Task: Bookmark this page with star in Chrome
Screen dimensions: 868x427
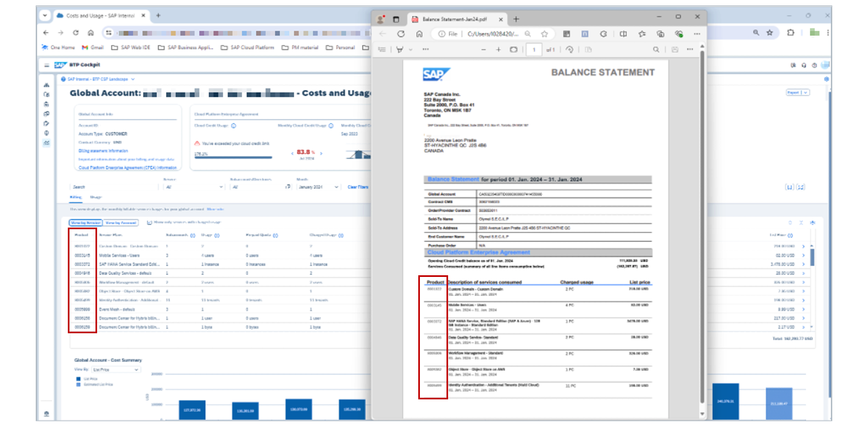Action: tap(769, 33)
